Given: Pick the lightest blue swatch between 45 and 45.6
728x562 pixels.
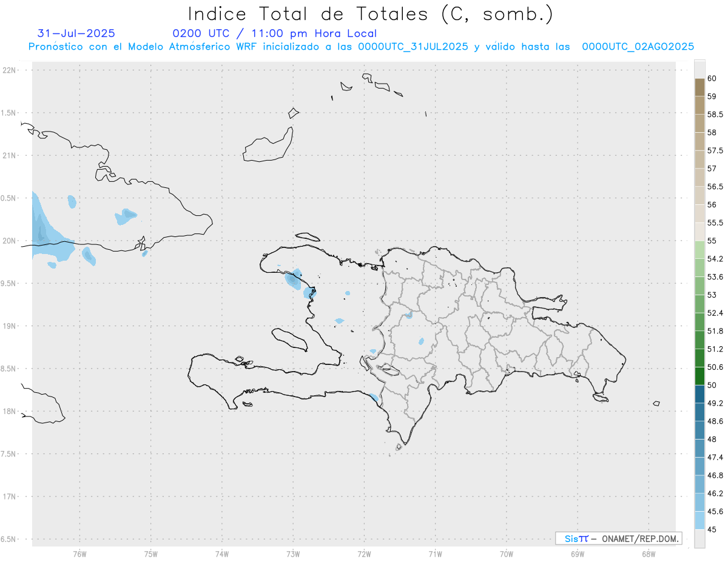Looking at the screenshot, I should click(x=699, y=520).
